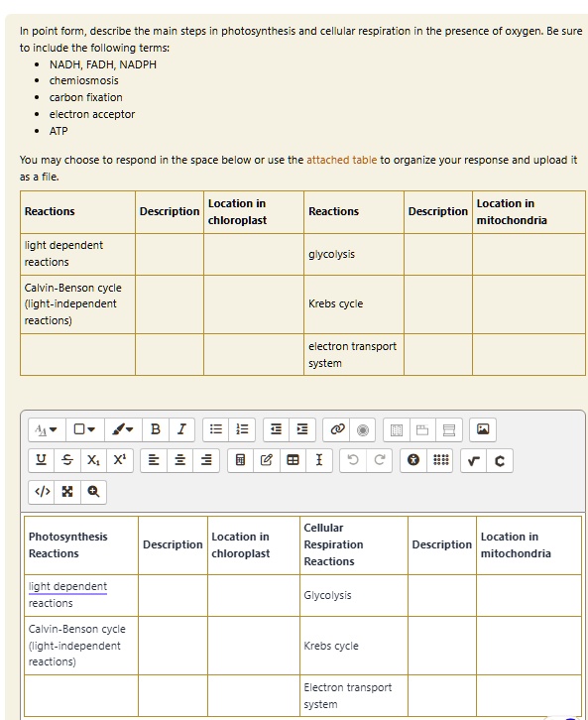Click the insert link icon

click(336, 429)
